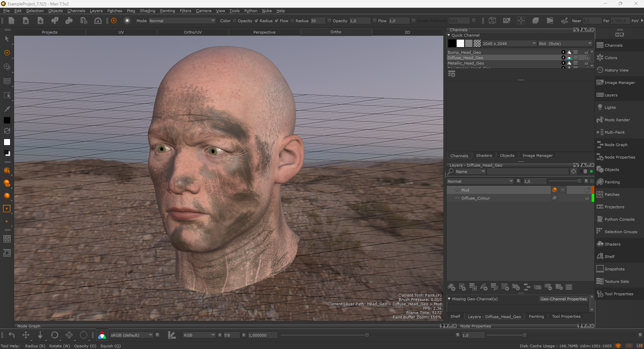Collapse the Quick Channel section
644x349 pixels.
[449, 35]
